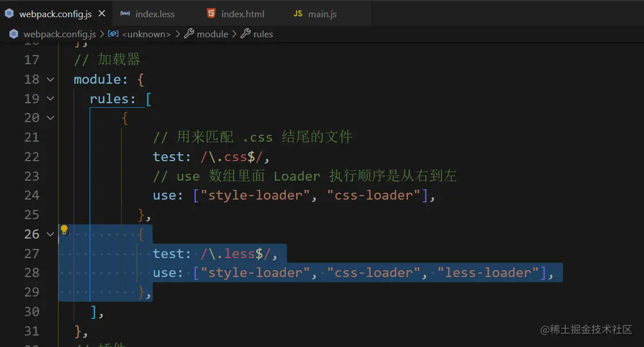
Task: Select the webpack.config.js tab
Action: [55, 14]
